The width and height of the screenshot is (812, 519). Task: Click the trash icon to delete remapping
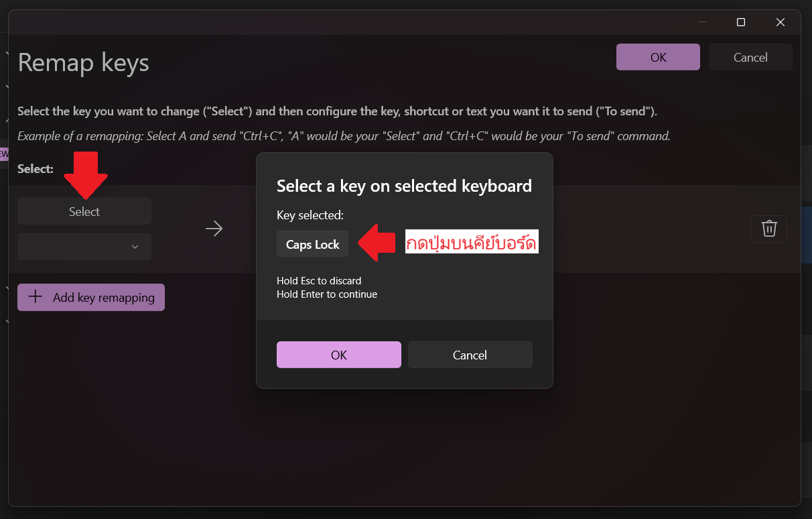coord(768,229)
